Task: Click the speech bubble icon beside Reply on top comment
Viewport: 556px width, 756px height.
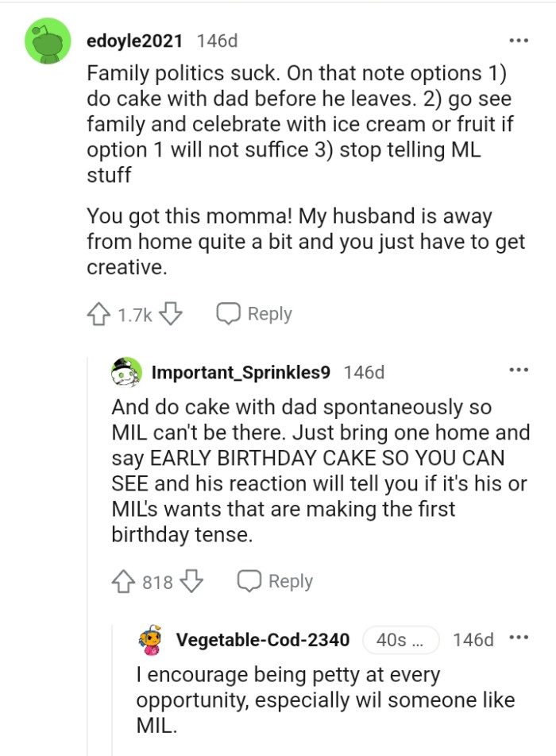Action: (x=229, y=314)
